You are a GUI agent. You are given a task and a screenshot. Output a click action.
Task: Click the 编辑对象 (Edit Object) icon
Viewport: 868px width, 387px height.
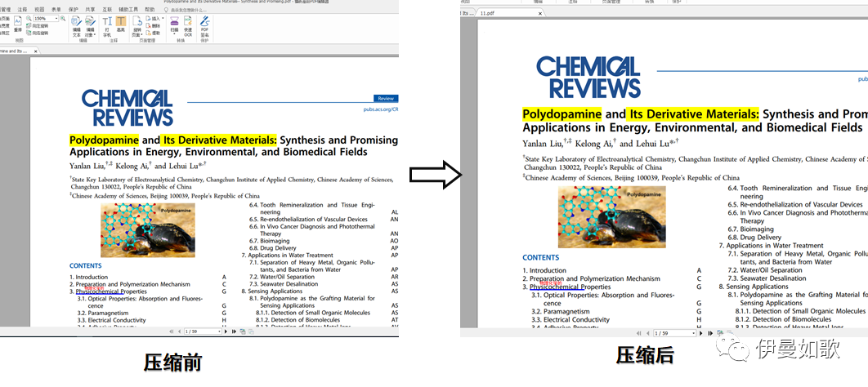(x=90, y=21)
